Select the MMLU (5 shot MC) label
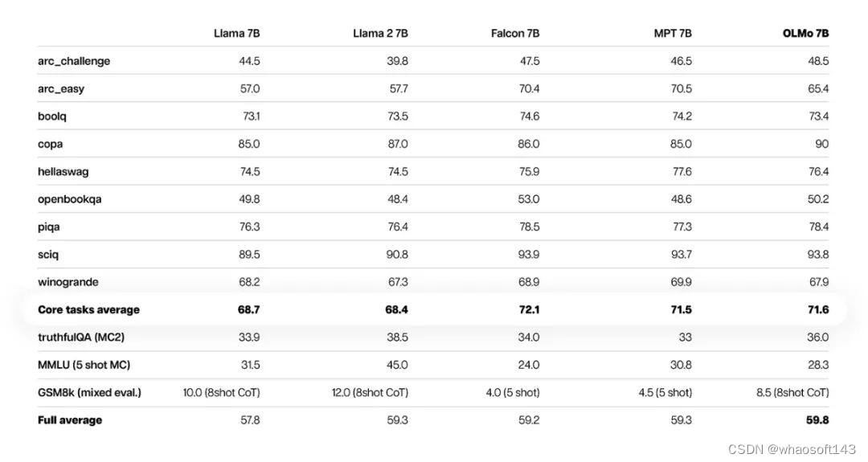Viewport: 868px width, 462px height. [x=84, y=365]
